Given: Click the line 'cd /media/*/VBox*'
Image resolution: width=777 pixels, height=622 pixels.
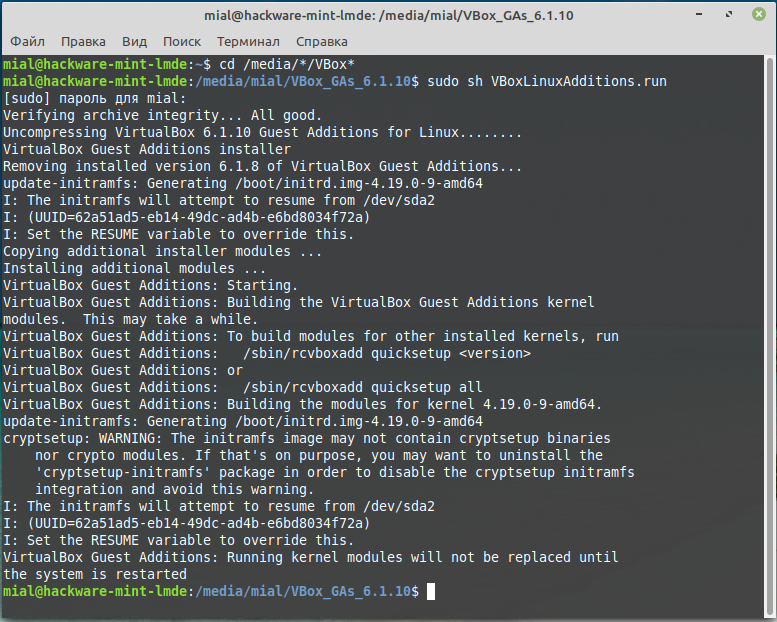Looking at the screenshot, I should coord(286,64).
